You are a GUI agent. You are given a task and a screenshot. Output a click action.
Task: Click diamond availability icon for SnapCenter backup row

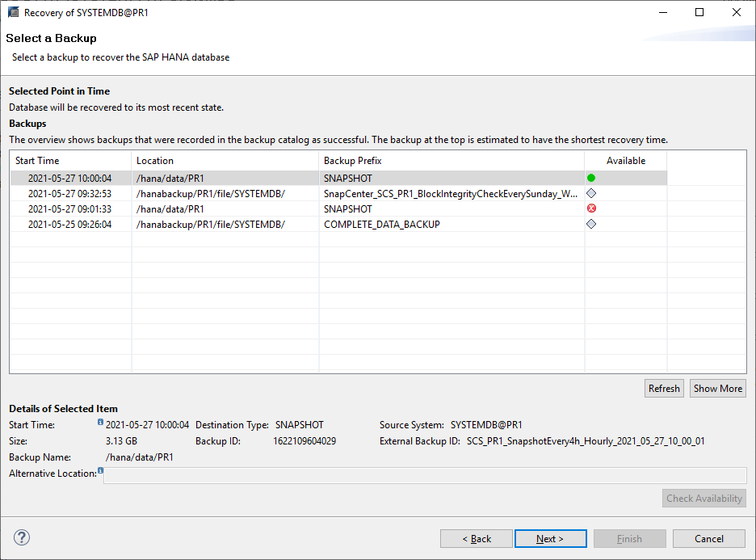591,193
